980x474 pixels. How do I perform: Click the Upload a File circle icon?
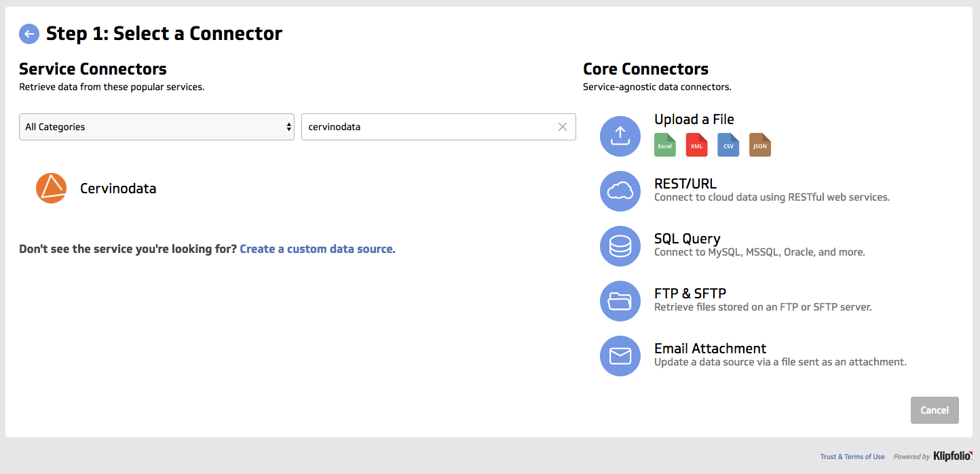coord(620,136)
